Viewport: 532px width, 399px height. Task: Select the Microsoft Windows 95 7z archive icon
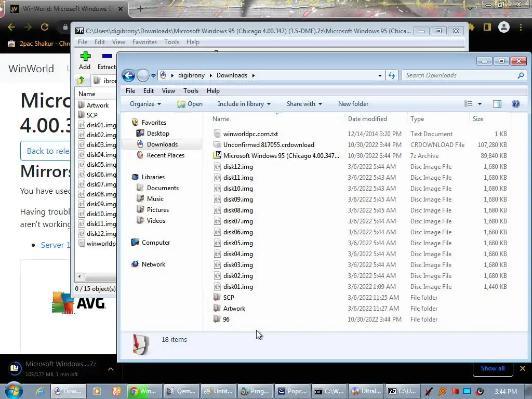(217, 155)
